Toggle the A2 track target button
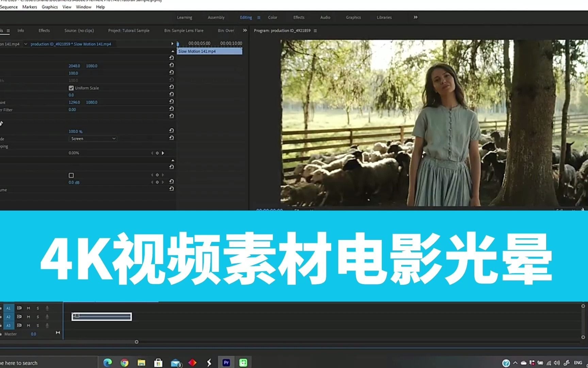Viewport: 588px width, 368px height. [9, 317]
